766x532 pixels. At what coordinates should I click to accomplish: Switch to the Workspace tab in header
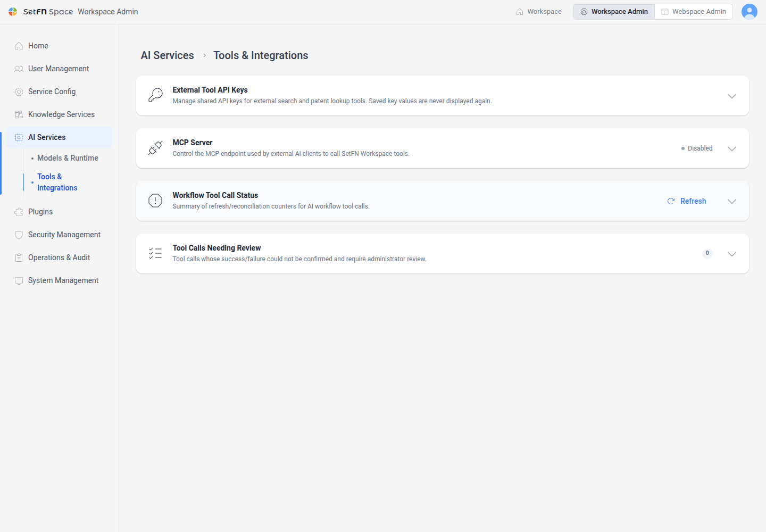(x=539, y=12)
